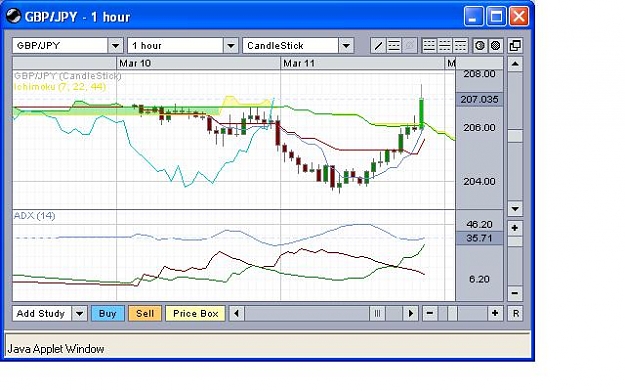
Task: Click the half-shaded circle icon
Action: tap(480, 45)
